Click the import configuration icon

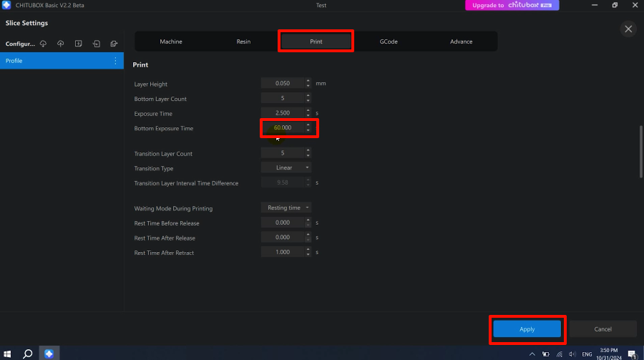tap(97, 44)
